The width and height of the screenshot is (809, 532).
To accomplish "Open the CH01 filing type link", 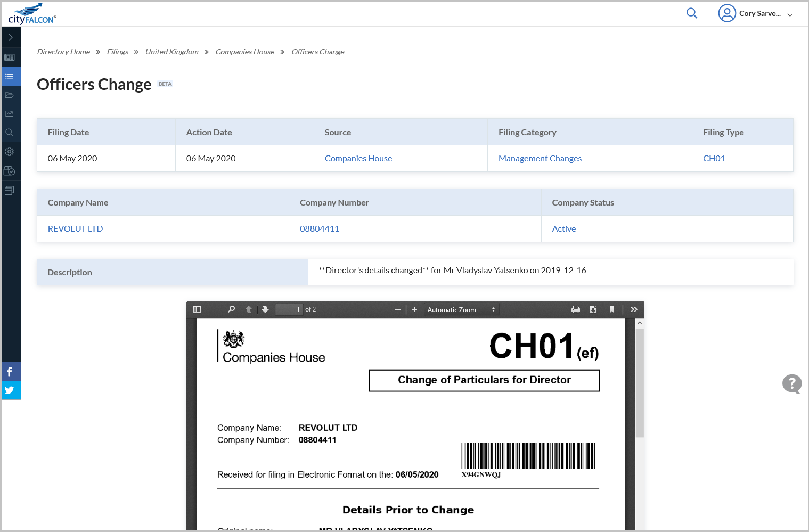I will [714, 159].
